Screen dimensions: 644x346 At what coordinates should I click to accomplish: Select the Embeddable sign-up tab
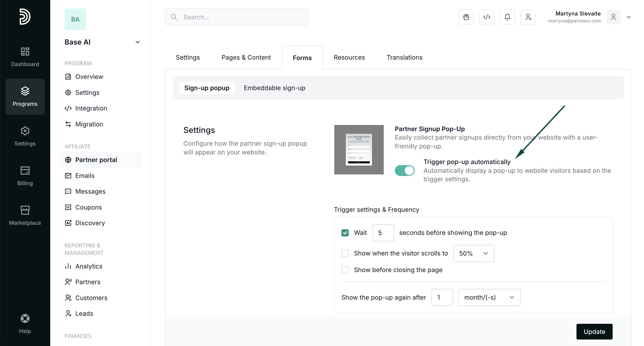[274, 88]
